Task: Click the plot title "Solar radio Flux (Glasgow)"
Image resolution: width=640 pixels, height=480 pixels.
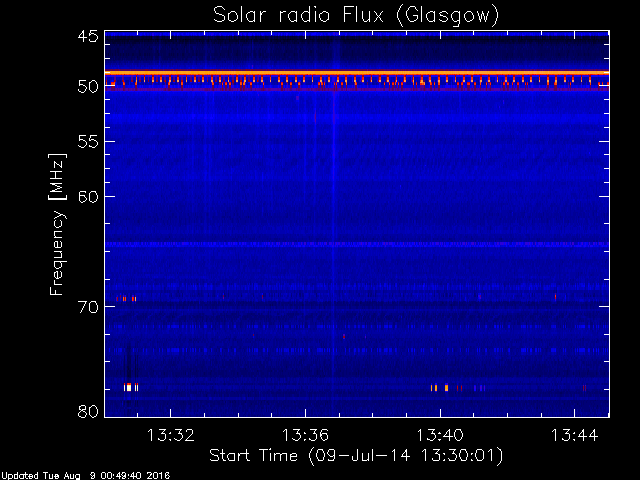Action: [x=356, y=16]
